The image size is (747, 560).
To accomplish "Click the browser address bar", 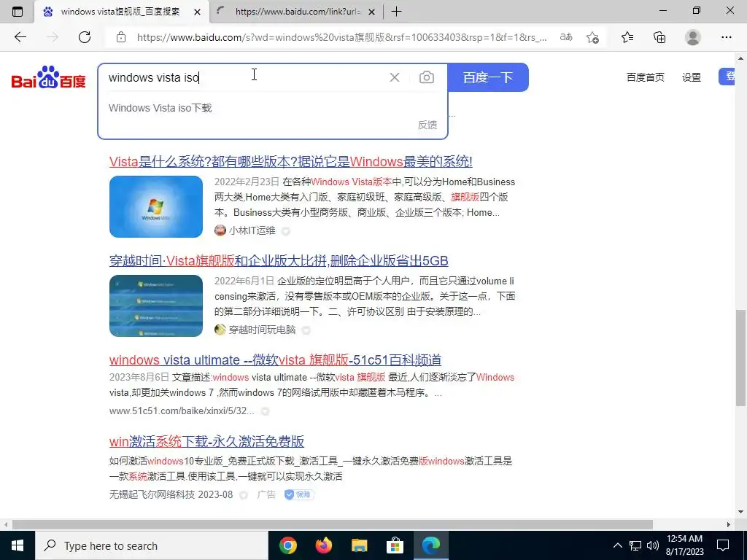I will coord(341,37).
